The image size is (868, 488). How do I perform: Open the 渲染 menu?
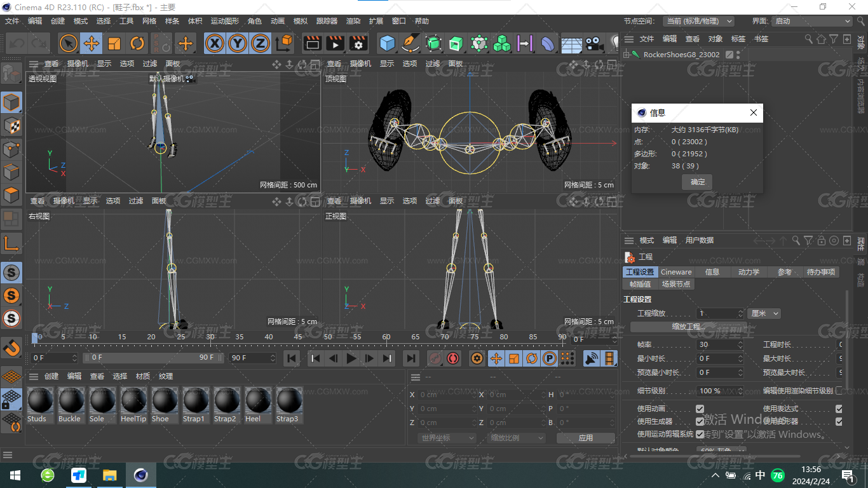click(353, 21)
